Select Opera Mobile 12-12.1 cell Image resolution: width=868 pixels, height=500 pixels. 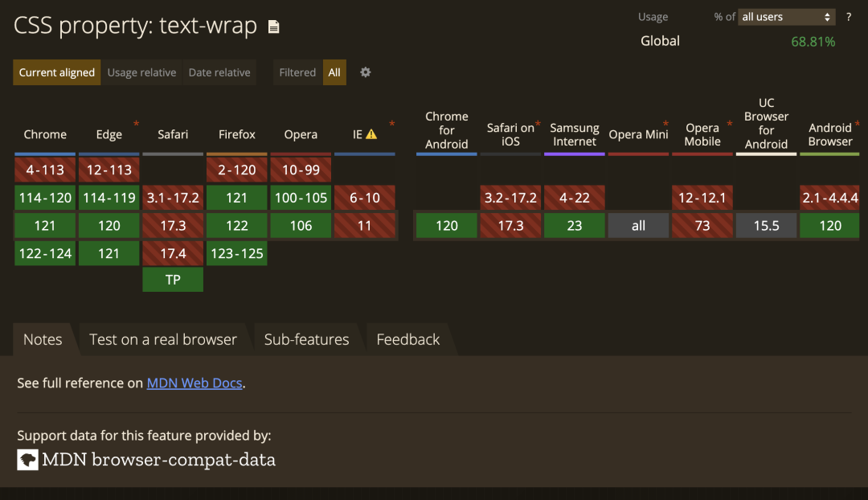[x=702, y=198]
